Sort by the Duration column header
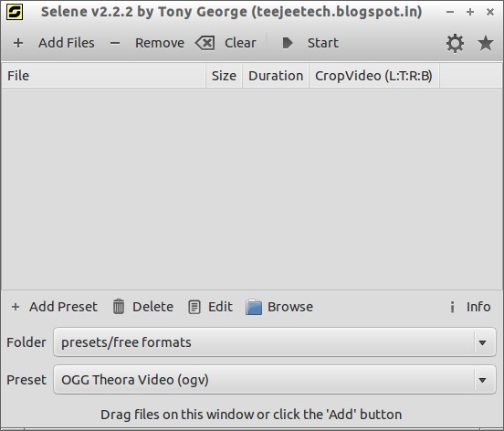Screen dimensions: 504x431 276,76
